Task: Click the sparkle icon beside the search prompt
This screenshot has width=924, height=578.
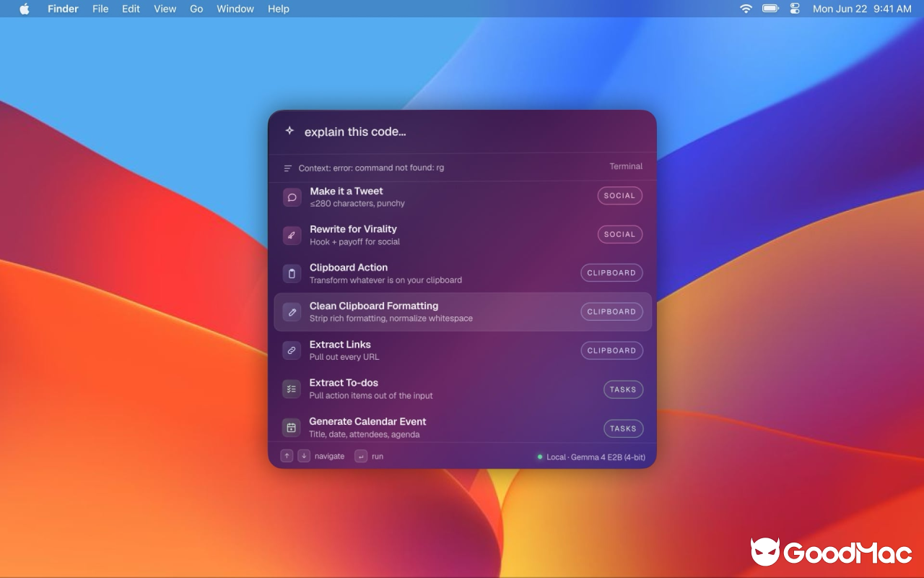Action: tap(289, 131)
